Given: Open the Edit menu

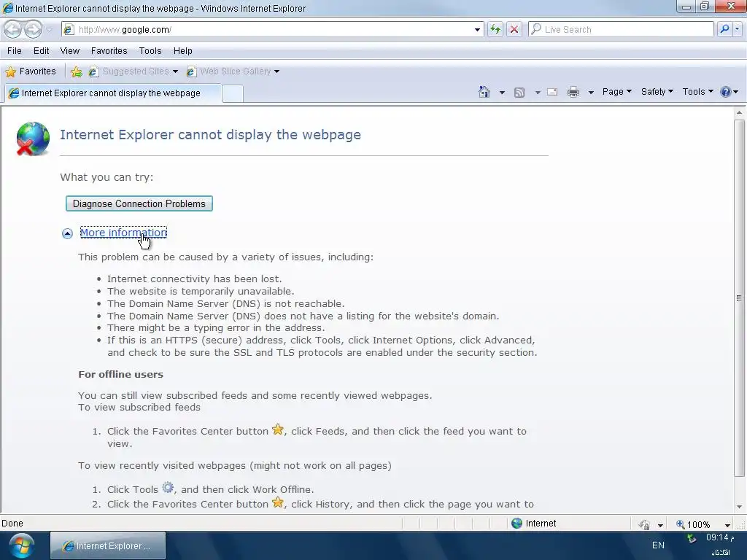Looking at the screenshot, I should [x=41, y=51].
